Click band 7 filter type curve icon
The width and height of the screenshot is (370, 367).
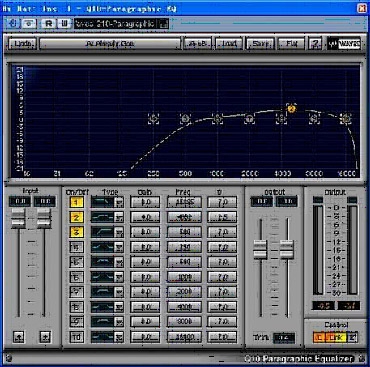point(102,292)
